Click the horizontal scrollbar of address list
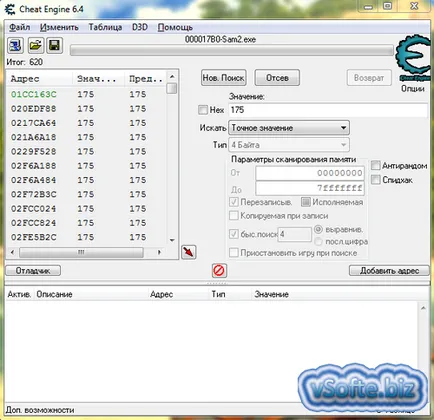The width and height of the screenshot is (434, 420). 86,252
